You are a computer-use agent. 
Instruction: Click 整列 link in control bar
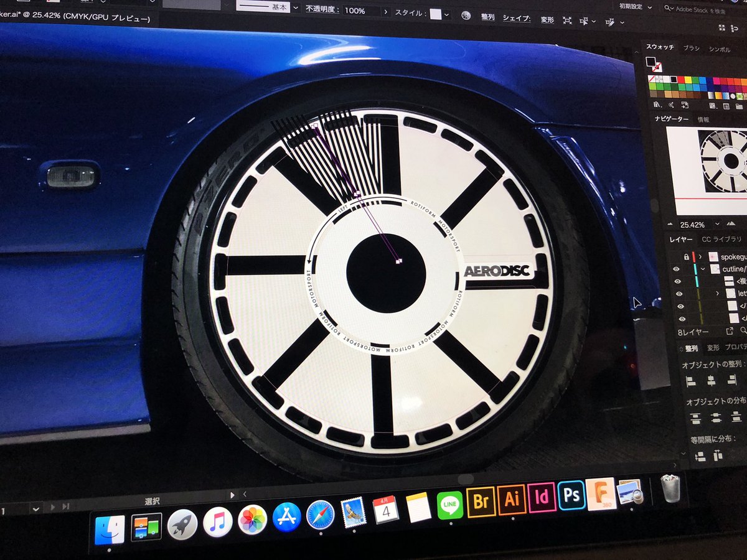click(487, 17)
